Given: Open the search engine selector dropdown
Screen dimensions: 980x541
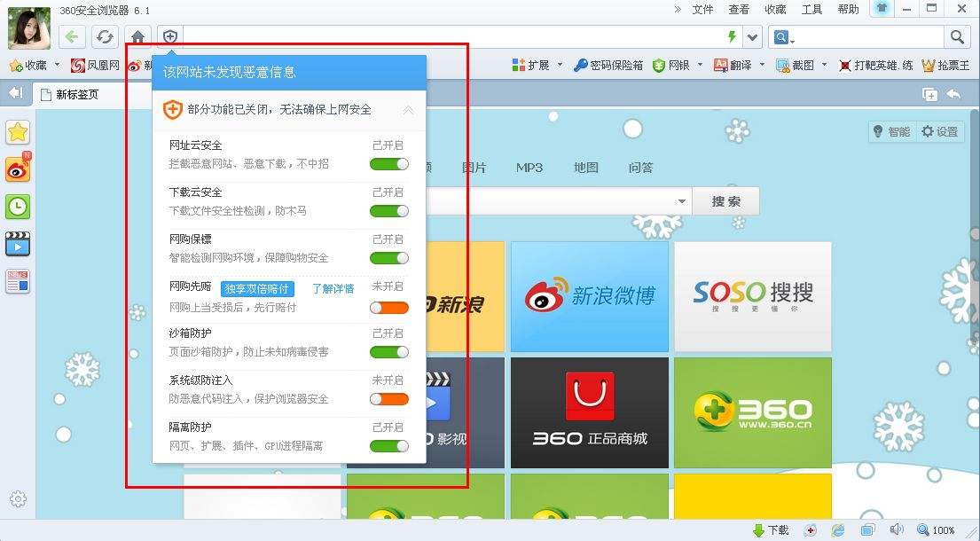Looking at the screenshot, I should (x=784, y=37).
